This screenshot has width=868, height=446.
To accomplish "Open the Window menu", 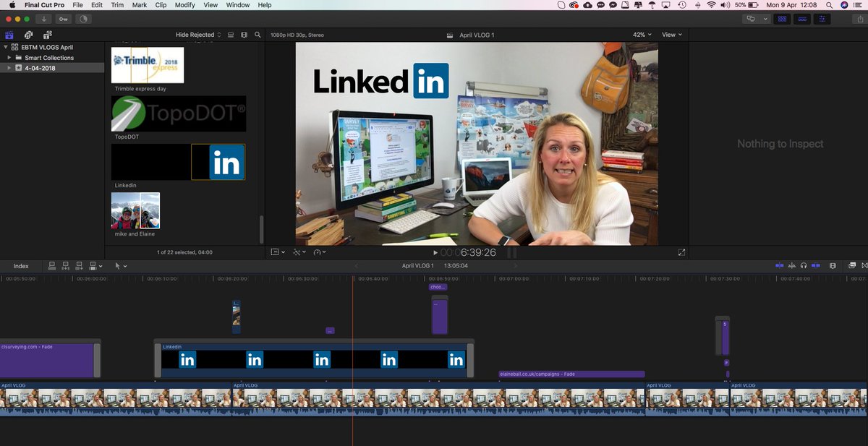I will coord(237,5).
